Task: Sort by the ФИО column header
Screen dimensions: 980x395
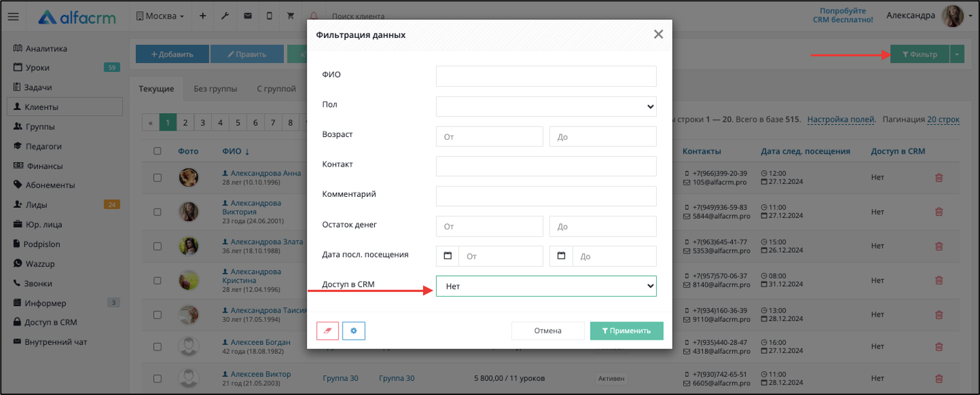Action: pos(236,151)
